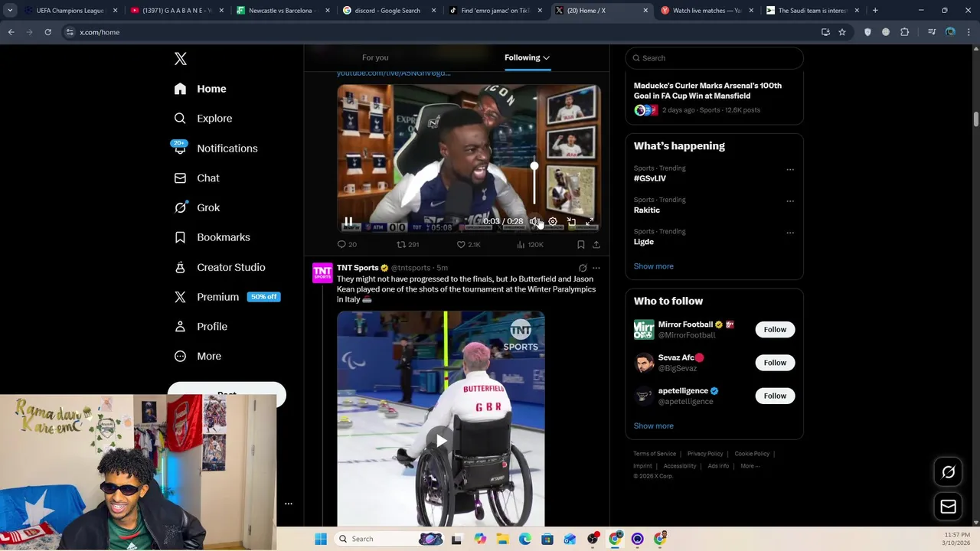Screen dimensions: 980x551
Task: Expand the More footer links
Action: pyautogui.click(x=750, y=466)
